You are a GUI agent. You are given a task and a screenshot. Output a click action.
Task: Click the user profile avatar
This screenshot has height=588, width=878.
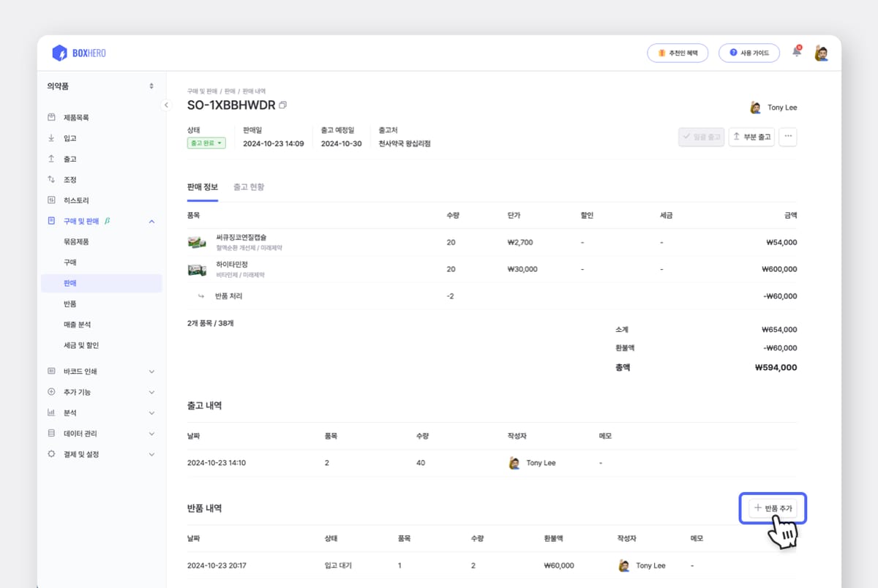click(x=821, y=53)
